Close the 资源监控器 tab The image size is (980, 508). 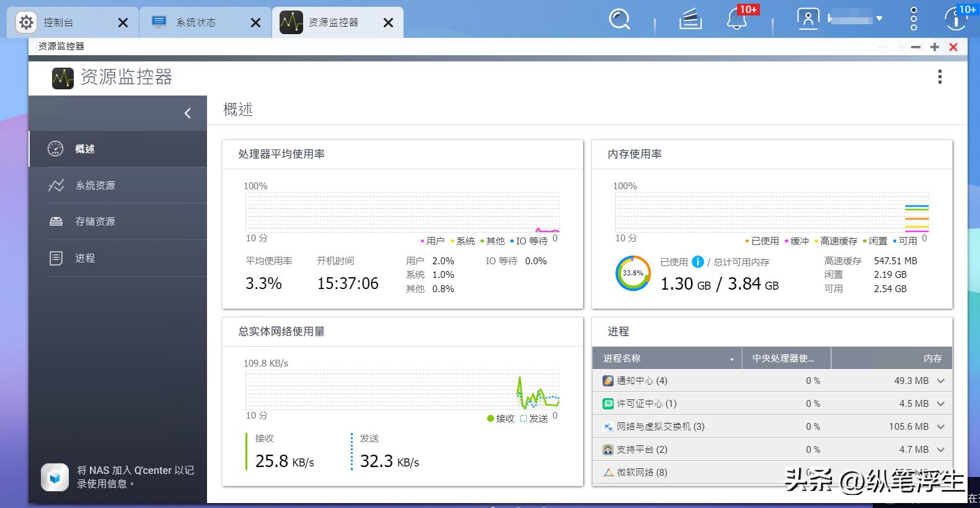[388, 23]
